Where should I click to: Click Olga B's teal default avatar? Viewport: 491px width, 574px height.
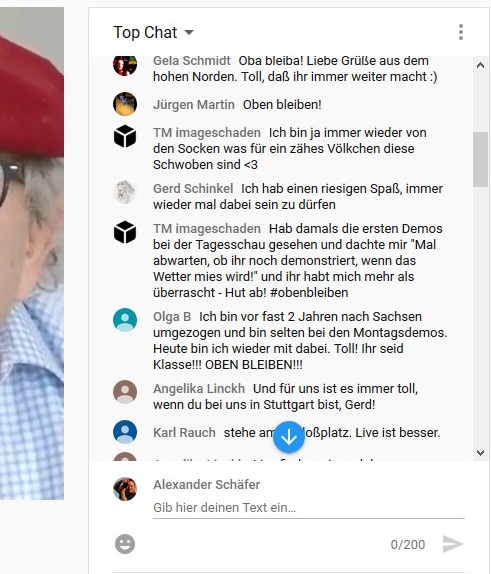pos(125,320)
